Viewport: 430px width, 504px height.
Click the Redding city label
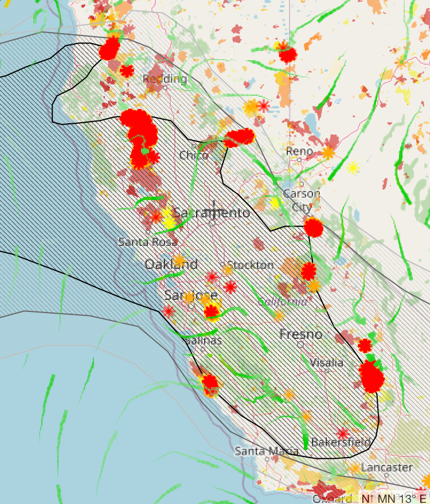(165, 79)
